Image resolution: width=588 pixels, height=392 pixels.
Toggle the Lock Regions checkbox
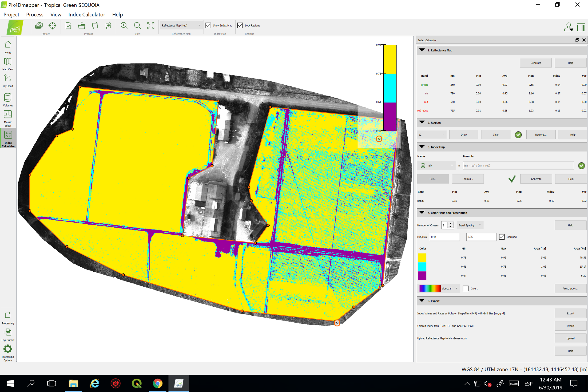(x=240, y=25)
